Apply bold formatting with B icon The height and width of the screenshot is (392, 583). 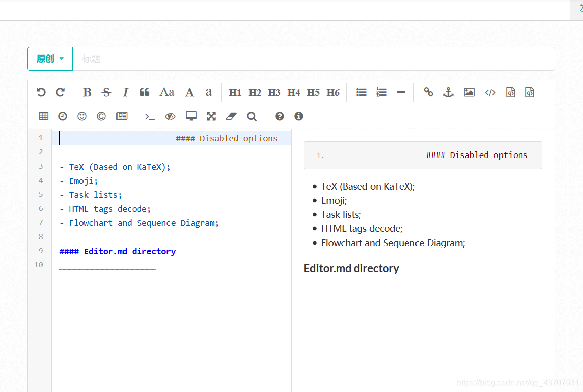click(x=87, y=92)
